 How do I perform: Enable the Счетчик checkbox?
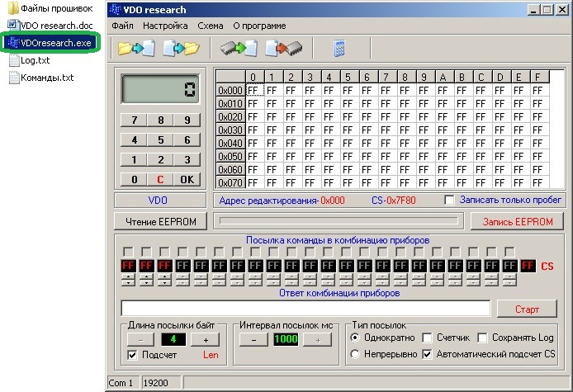427,338
